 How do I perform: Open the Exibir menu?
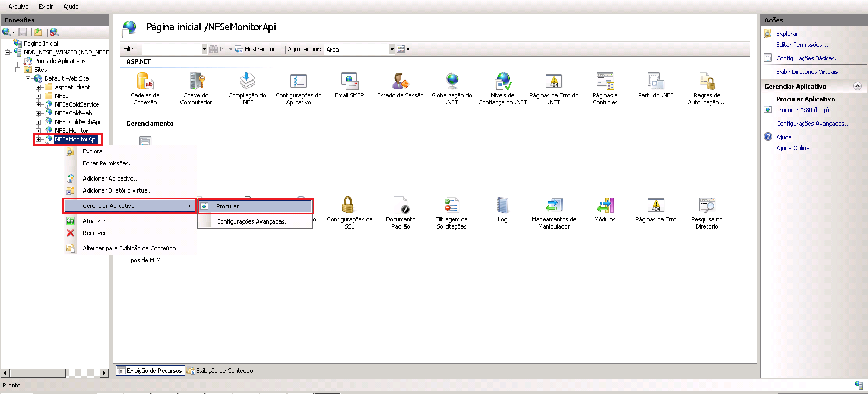click(x=46, y=7)
